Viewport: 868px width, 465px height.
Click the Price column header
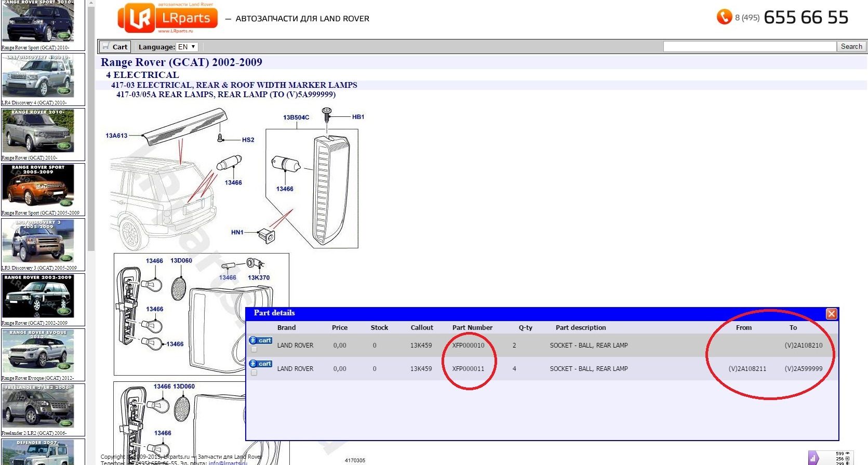click(x=340, y=328)
